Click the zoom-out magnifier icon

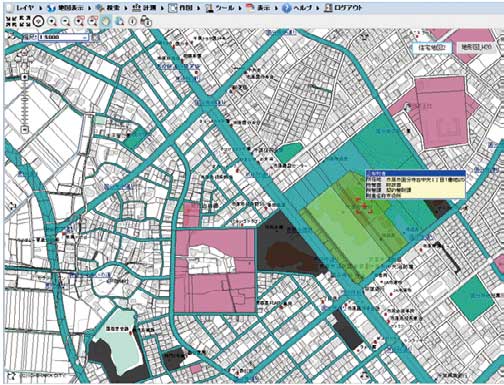point(66,22)
